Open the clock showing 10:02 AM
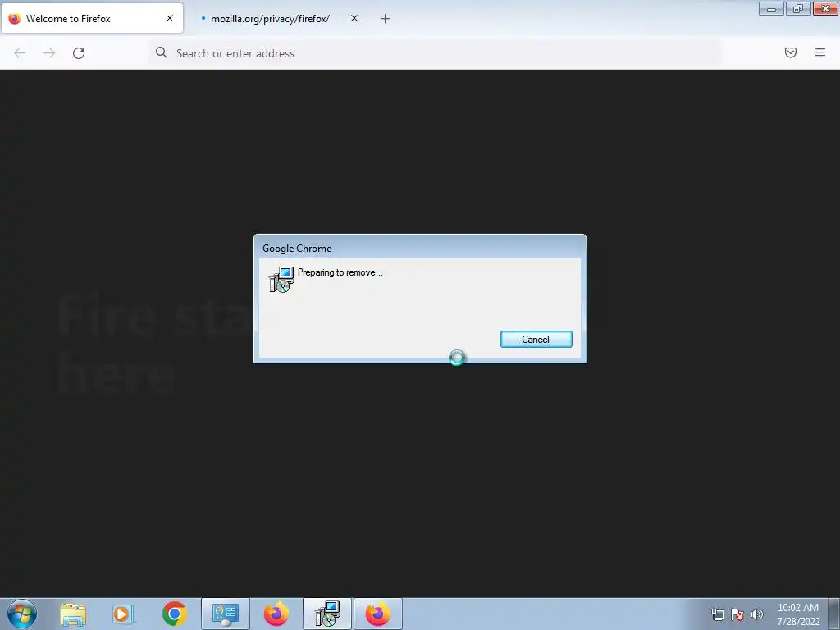840x630 pixels. (798, 614)
